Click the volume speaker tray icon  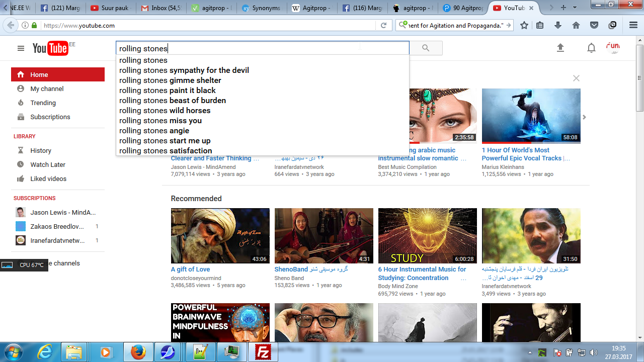[x=594, y=352]
